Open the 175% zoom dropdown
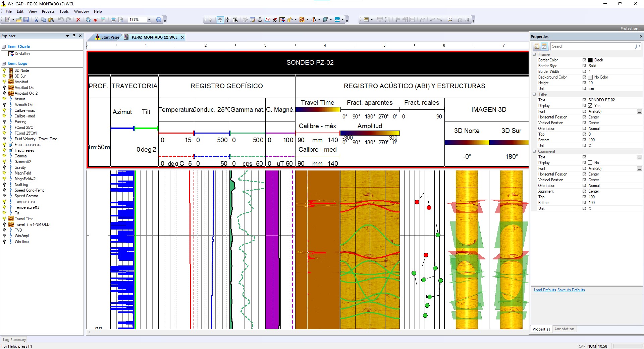Image resolution: width=644 pixels, height=349 pixels. pos(149,20)
